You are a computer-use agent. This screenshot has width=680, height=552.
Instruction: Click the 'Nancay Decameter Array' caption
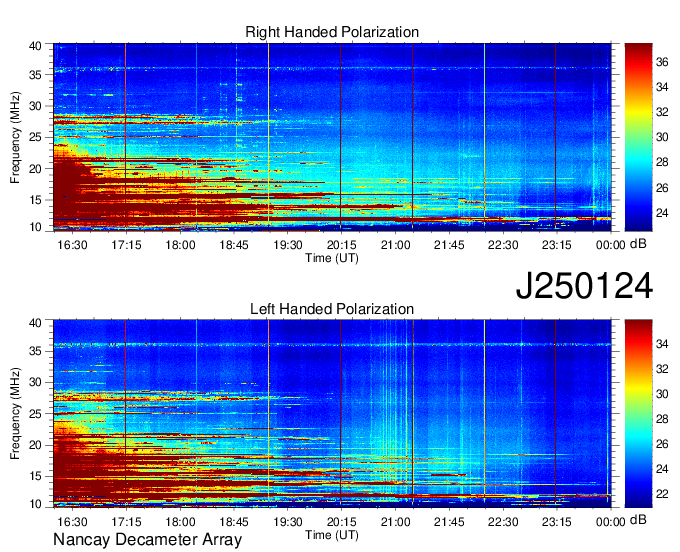[147, 539]
